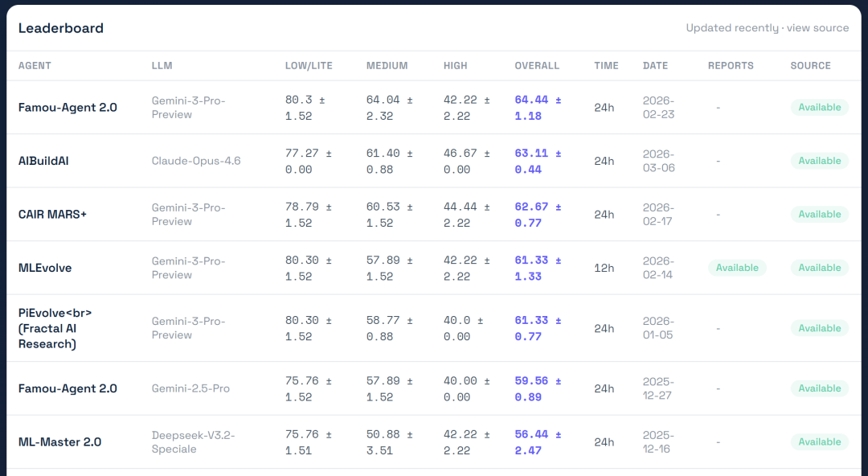Click the ML-Master 2.0 agent name
This screenshot has width=868, height=476.
click(x=59, y=441)
